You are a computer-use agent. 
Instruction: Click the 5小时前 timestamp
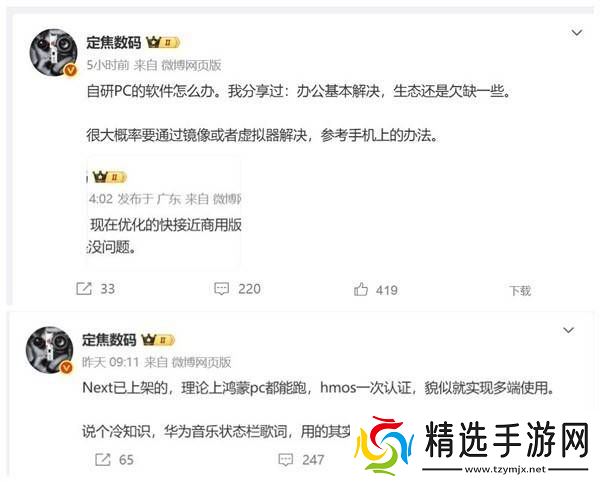[x=108, y=65]
